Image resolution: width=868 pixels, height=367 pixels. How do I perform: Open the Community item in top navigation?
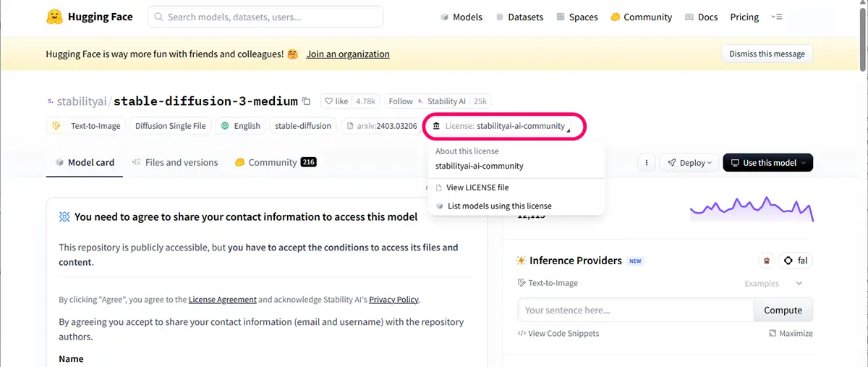(642, 17)
